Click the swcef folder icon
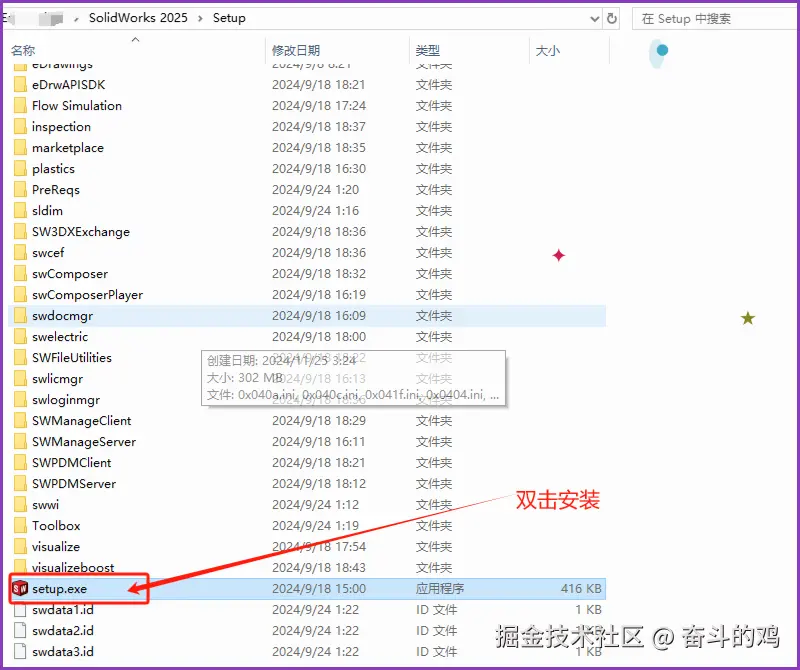 click(x=20, y=253)
